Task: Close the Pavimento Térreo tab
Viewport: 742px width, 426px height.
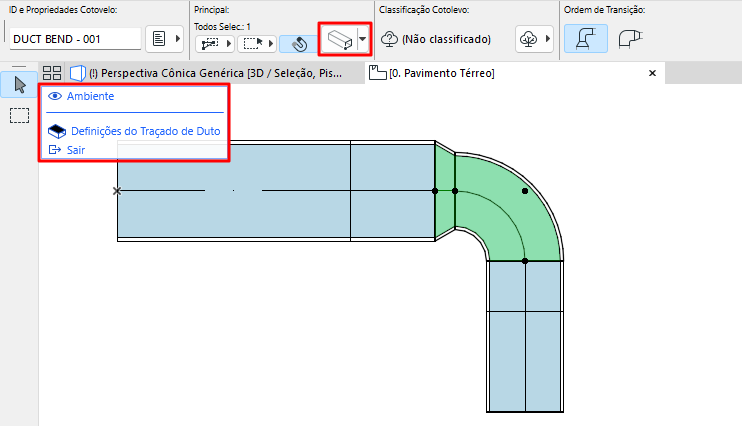Action: 652,73
